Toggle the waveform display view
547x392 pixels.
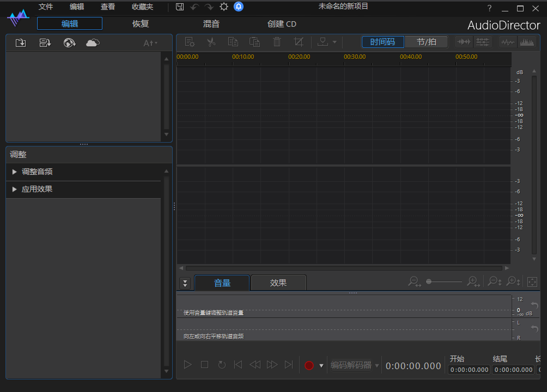click(x=508, y=42)
